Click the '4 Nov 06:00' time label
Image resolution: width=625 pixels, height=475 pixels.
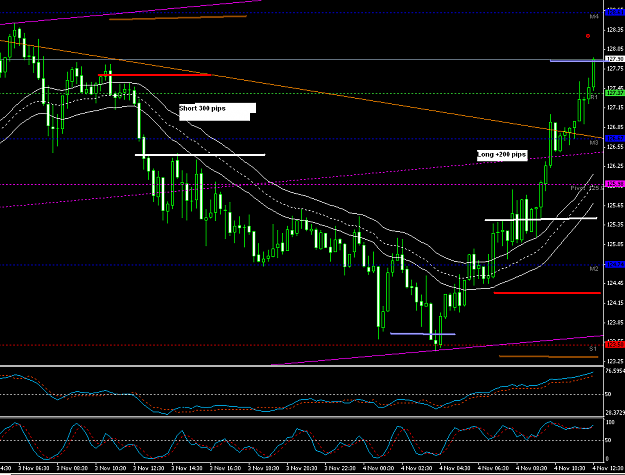click(493, 468)
